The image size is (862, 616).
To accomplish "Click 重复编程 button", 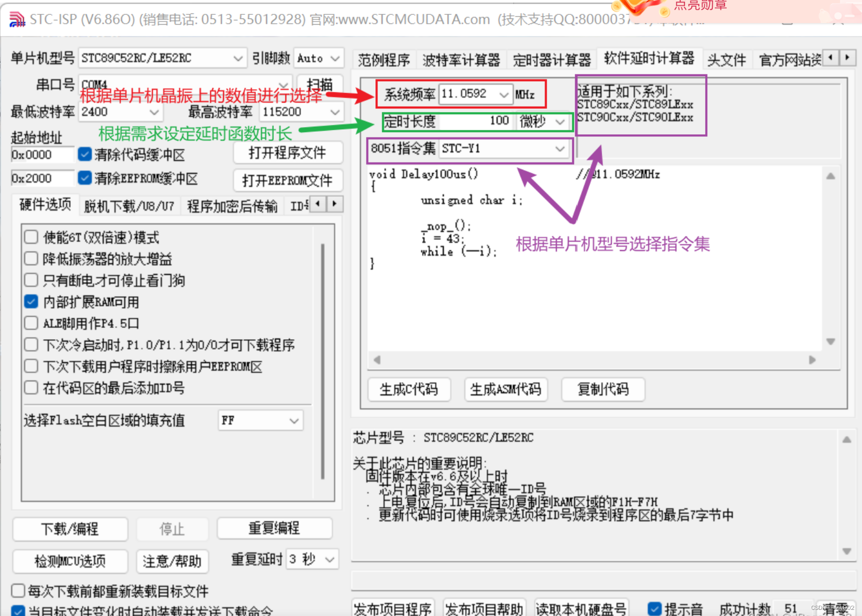I will (274, 528).
